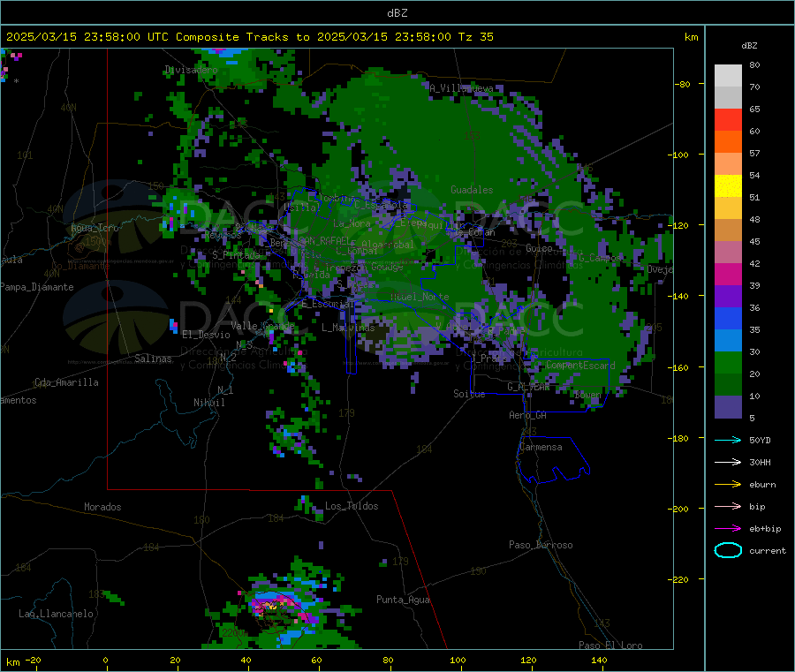Viewport: 795px width, 672px height.
Task: Click the 57 dBZ orange swatch
Action: (728, 142)
